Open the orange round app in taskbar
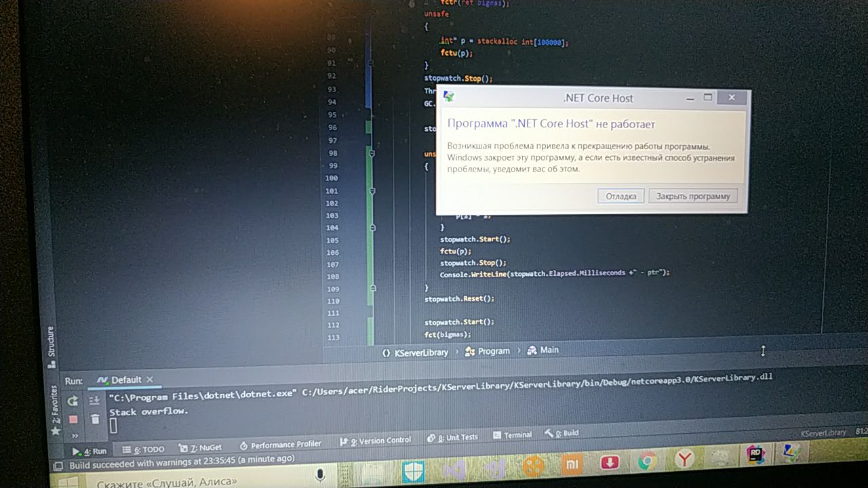 tap(534, 466)
